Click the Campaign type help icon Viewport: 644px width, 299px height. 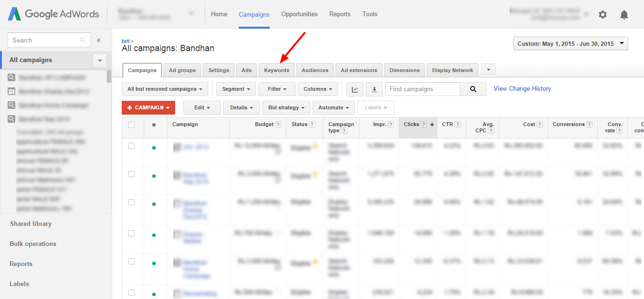(x=344, y=131)
